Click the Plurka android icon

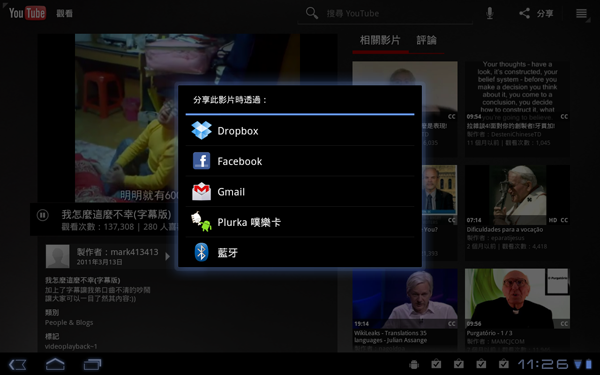[x=201, y=222]
